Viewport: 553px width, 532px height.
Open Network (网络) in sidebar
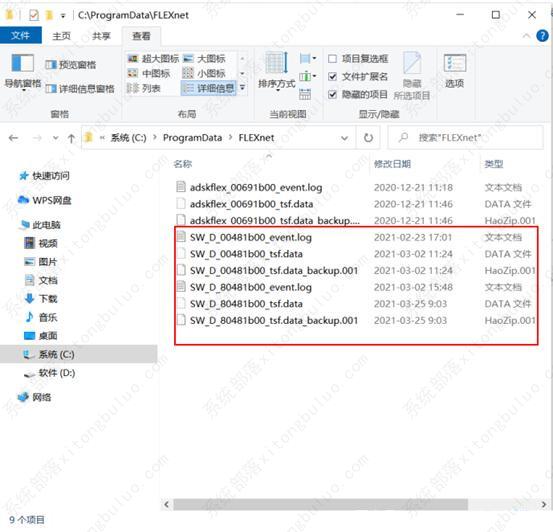coord(35,397)
